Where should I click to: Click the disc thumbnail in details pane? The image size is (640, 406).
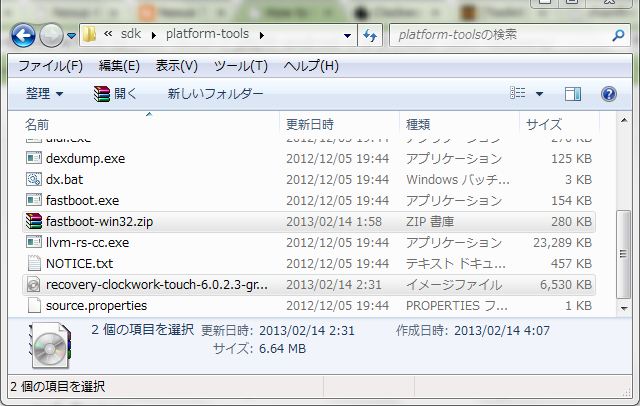(x=50, y=346)
